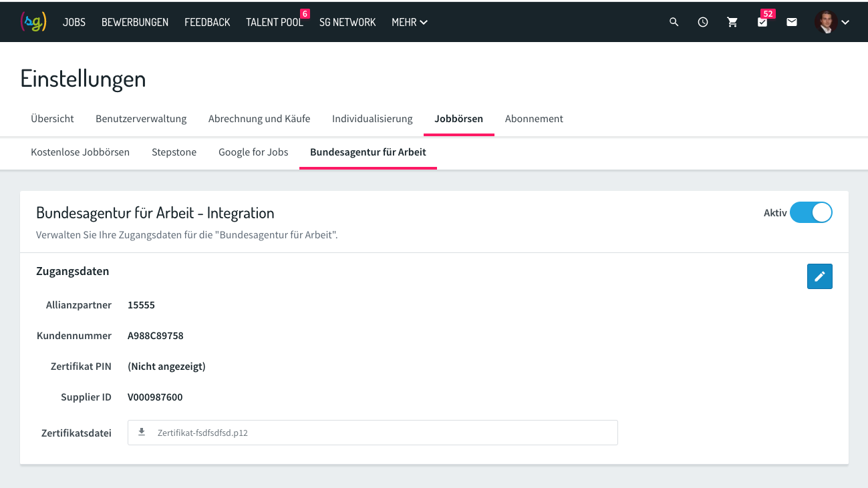
Task: Click the Kundennummer value A988C89758
Action: [156, 336]
